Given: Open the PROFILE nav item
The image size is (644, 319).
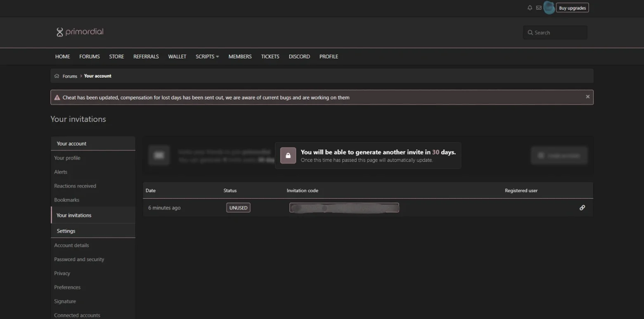Looking at the screenshot, I should point(329,57).
